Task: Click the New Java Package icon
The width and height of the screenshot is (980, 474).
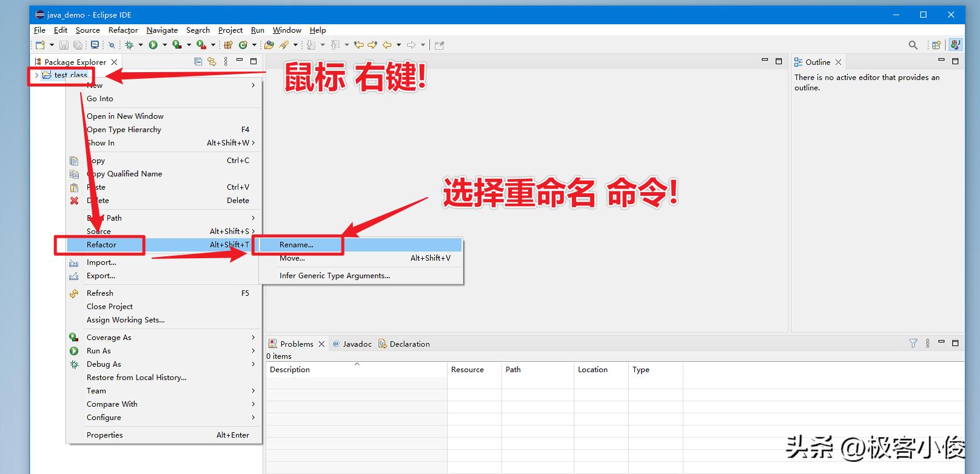Action: click(x=228, y=45)
